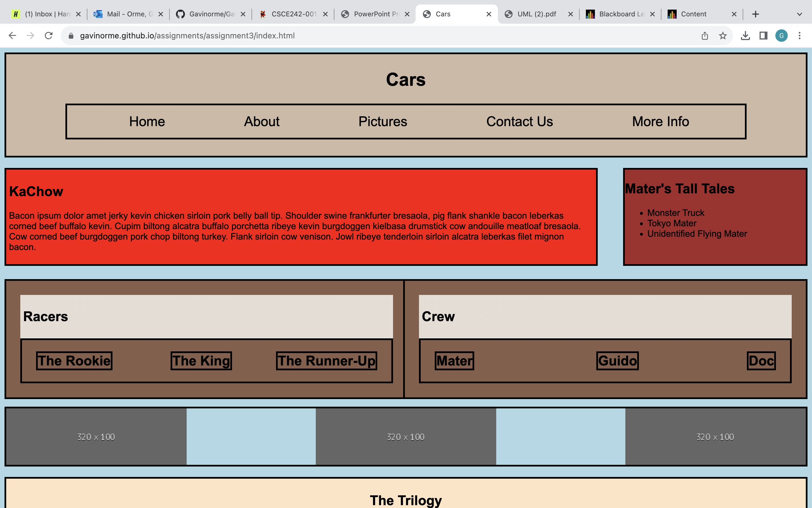Close the Gavinorme GitHub tab
Viewport: 812px width, 508px height.
(243, 14)
